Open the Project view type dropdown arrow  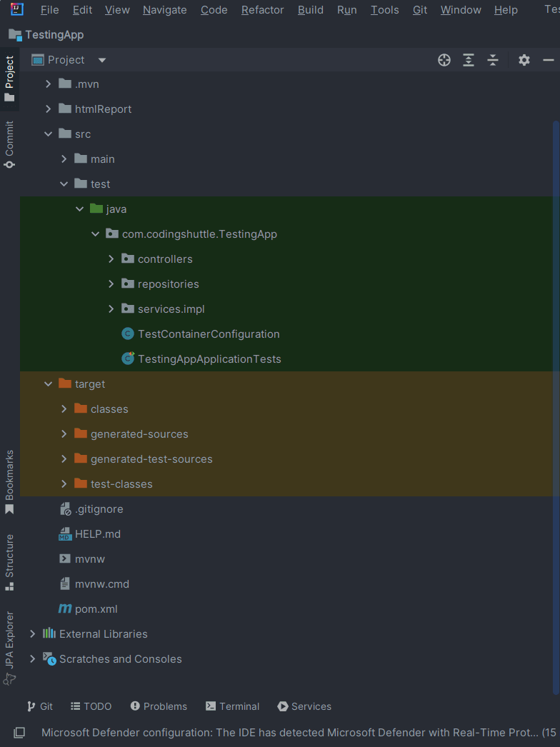point(102,60)
